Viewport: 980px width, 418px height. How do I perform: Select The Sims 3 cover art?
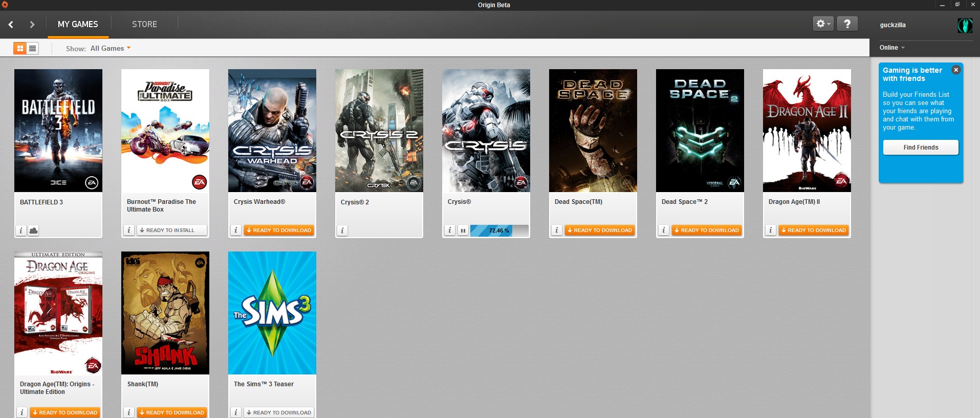[272, 313]
